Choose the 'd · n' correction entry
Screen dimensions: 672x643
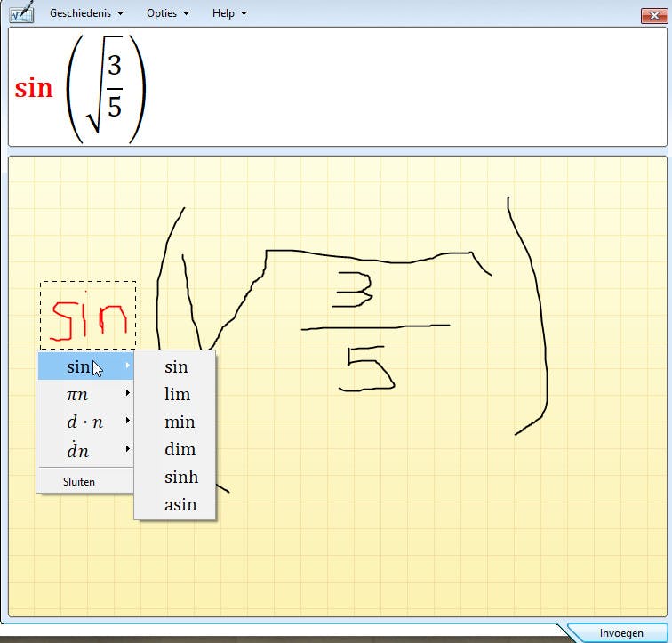pos(85,422)
